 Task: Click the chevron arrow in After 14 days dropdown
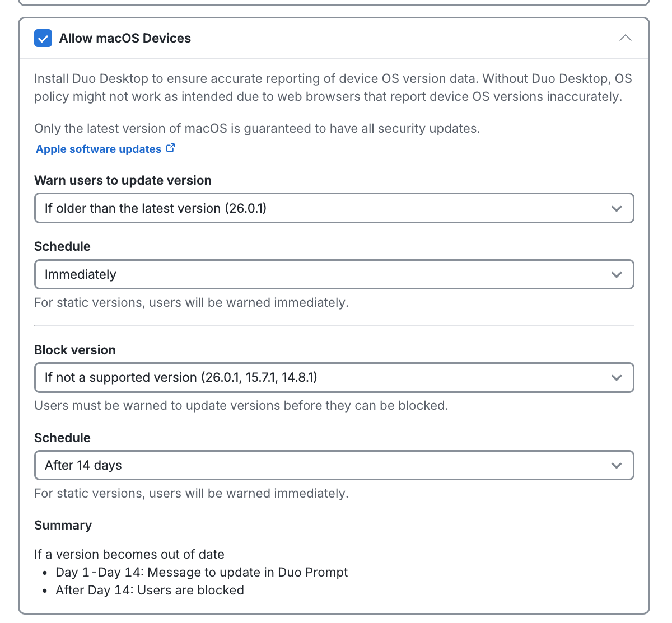617,466
